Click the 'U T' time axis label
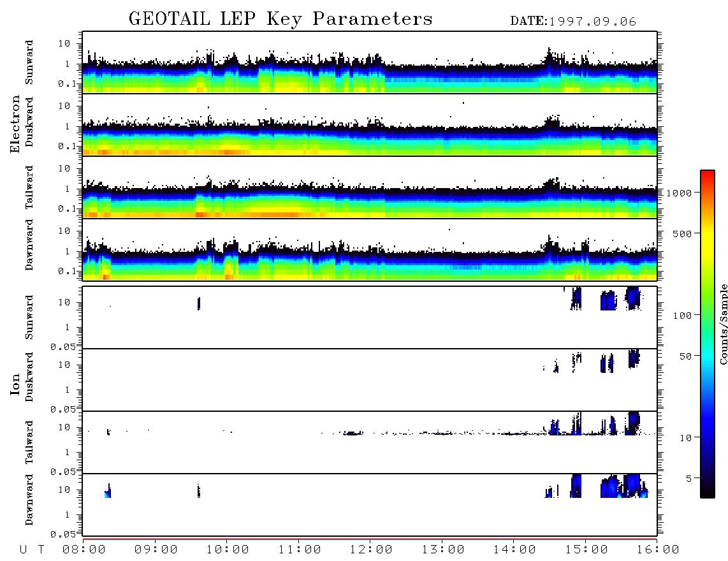The image size is (728, 561). [x=32, y=550]
